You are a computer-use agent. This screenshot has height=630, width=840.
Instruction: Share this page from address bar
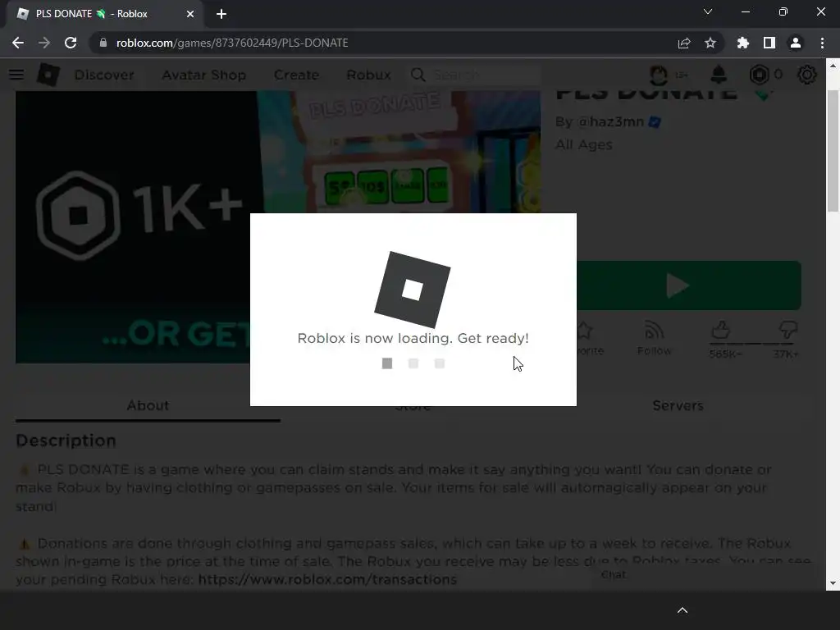684,43
